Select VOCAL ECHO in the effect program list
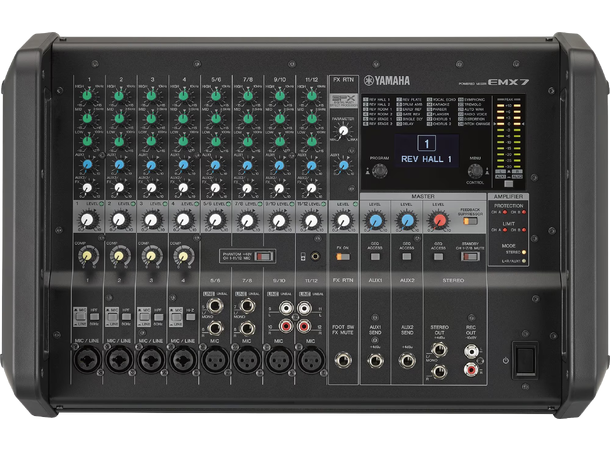610x450 pixels. click(441, 100)
